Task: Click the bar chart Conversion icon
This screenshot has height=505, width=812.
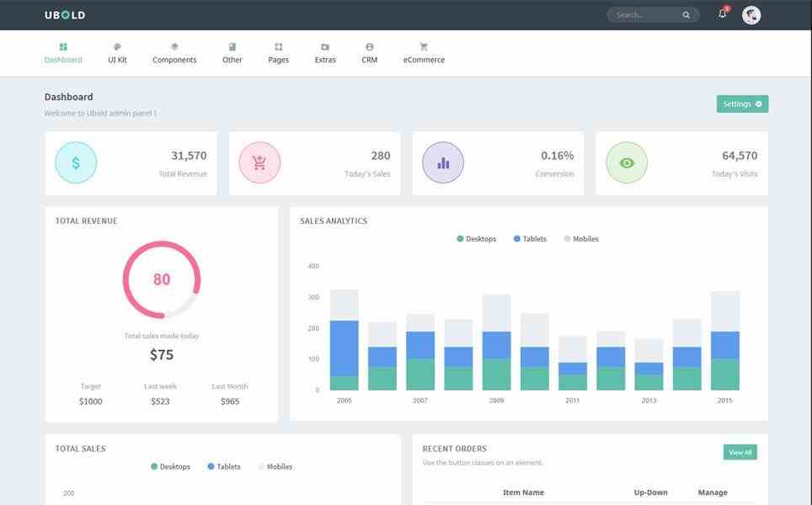Action: click(x=443, y=163)
